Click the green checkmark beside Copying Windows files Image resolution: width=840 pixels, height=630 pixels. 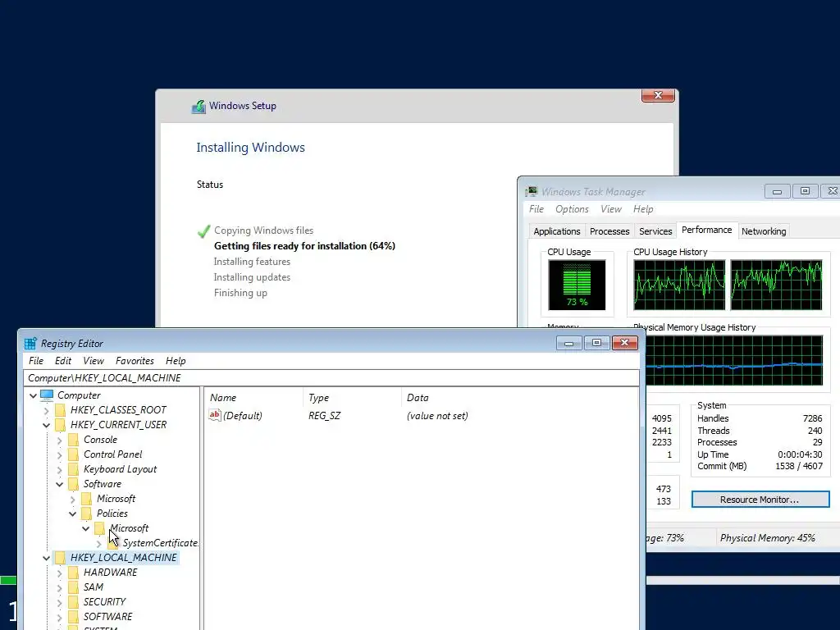(203, 231)
